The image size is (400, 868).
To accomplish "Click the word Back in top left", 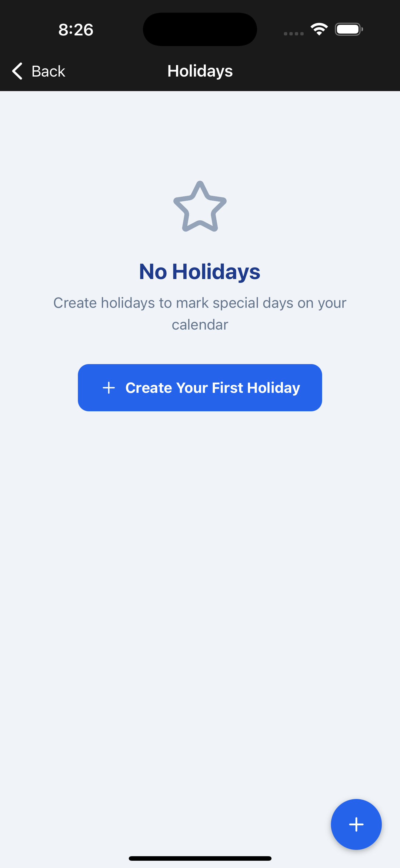I will 48,71.
